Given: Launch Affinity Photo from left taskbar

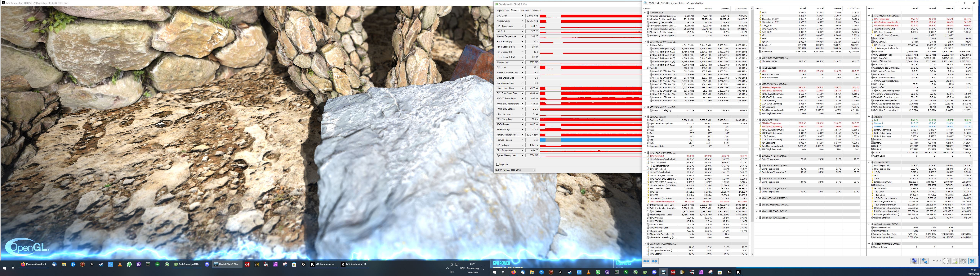Looking at the screenshot, I should pyautogui.click(x=275, y=264).
